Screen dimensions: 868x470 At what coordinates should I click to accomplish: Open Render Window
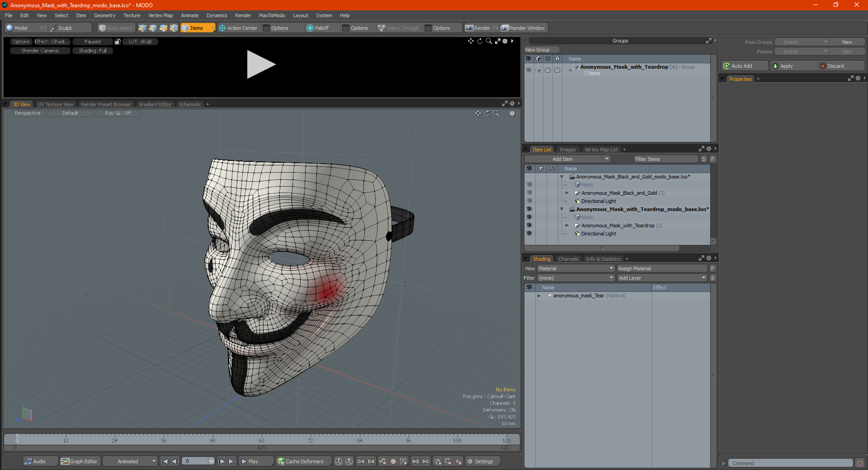click(x=524, y=28)
